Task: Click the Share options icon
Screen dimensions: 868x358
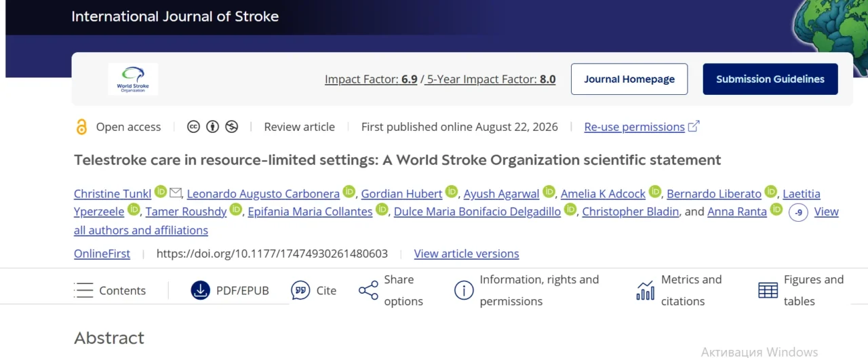Action: click(x=368, y=290)
